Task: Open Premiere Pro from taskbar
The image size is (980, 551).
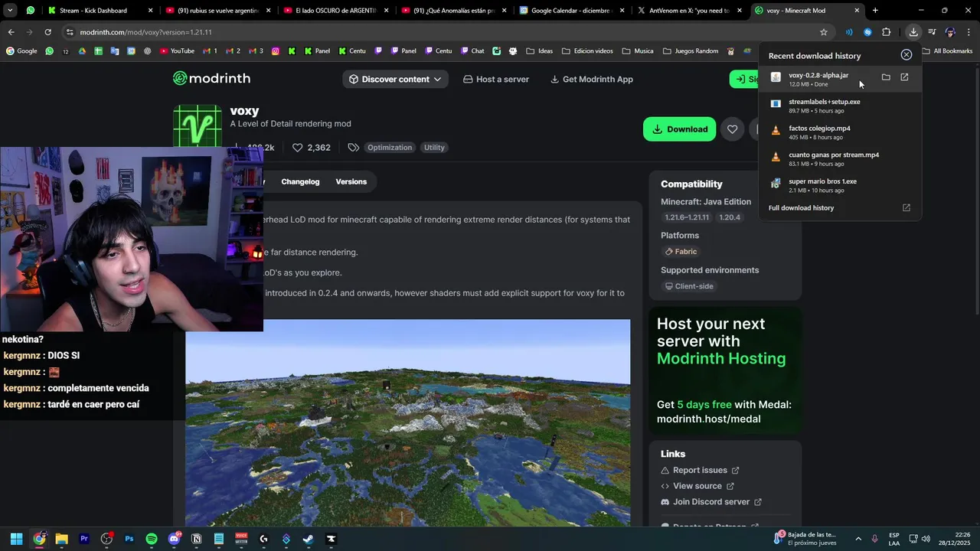Action: [84, 539]
